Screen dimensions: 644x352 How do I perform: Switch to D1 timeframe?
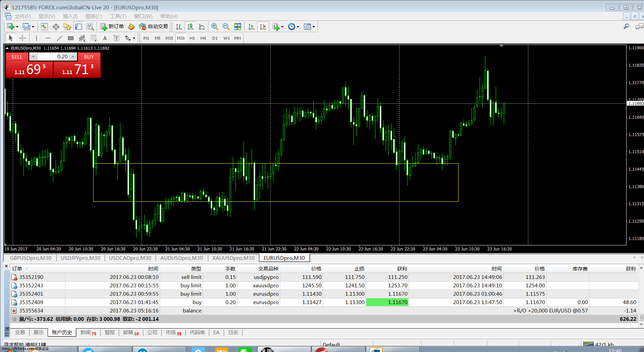pyautogui.click(x=215, y=38)
